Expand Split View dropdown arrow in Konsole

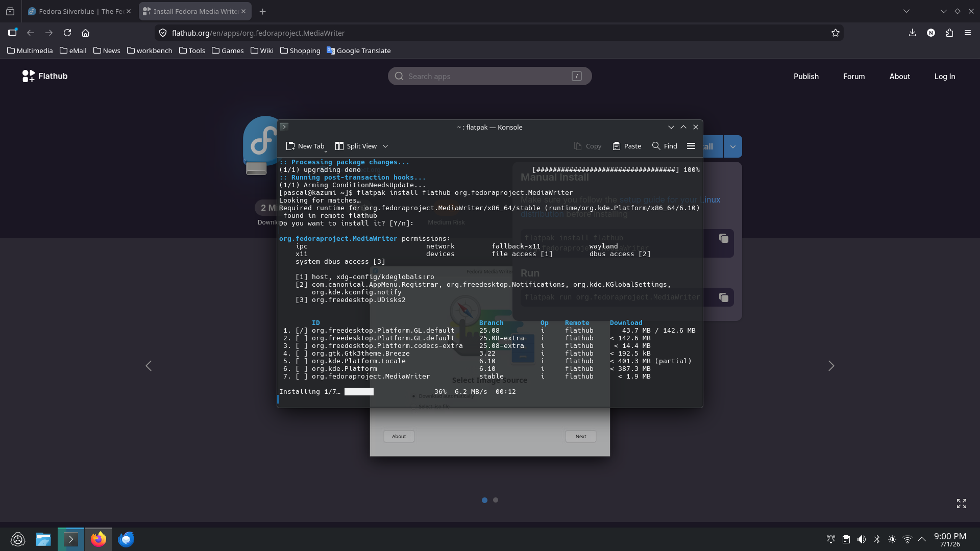385,146
